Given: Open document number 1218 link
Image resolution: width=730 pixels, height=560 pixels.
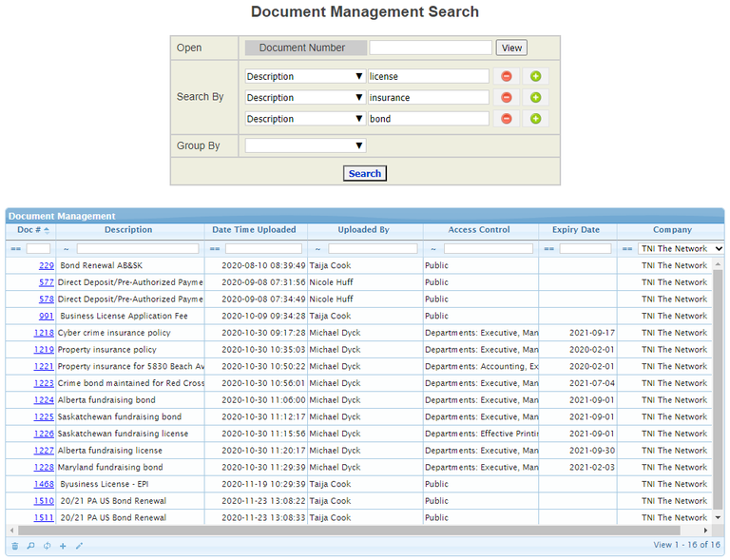Looking at the screenshot, I should click(x=44, y=333).
